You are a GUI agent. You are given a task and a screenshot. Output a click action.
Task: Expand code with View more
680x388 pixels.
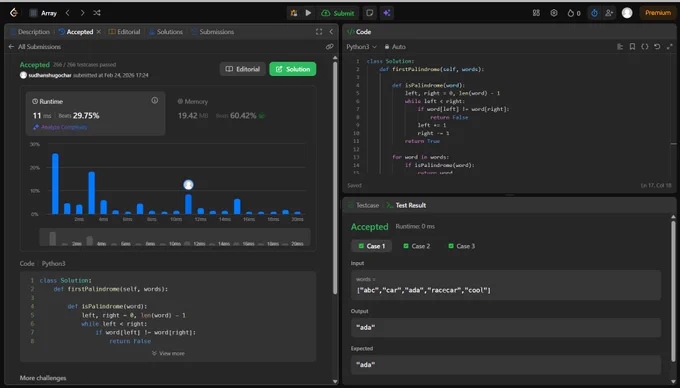168,353
